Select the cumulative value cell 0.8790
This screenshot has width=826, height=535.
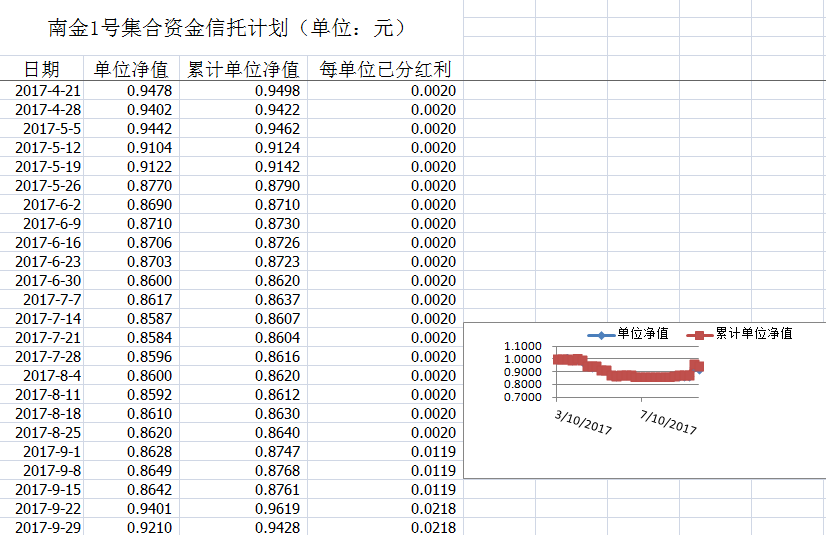(x=277, y=186)
